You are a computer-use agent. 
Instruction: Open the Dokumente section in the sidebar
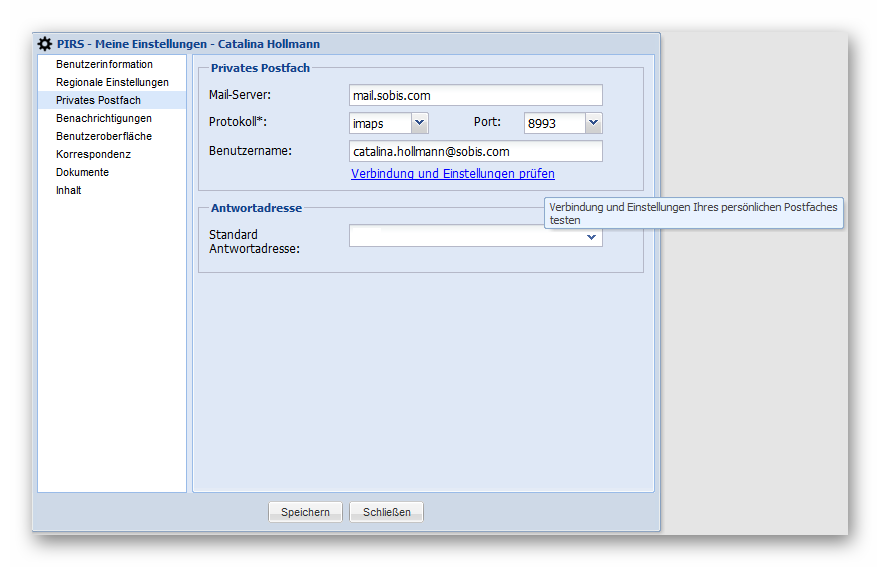82,172
